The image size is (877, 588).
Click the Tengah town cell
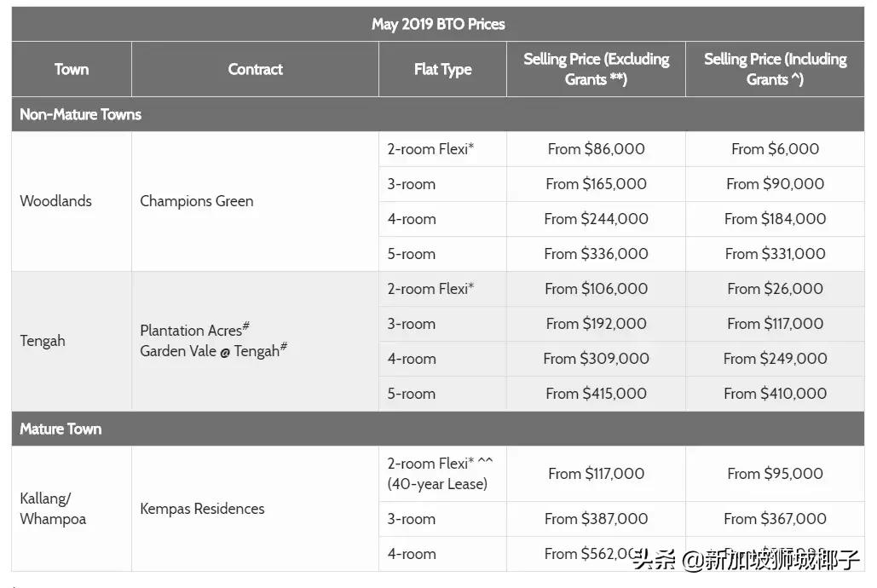(x=43, y=341)
